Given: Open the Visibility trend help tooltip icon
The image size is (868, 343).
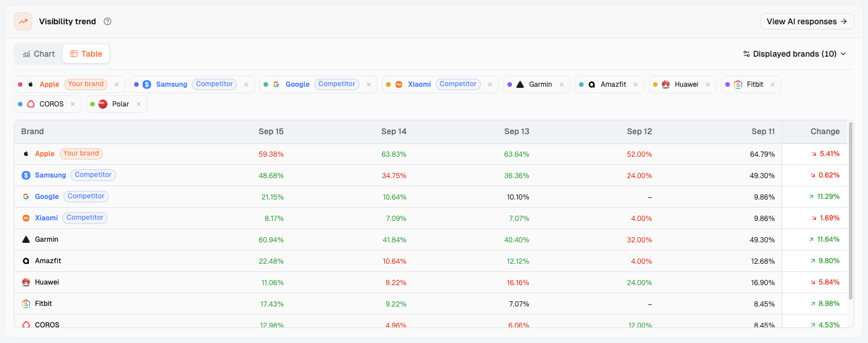Looking at the screenshot, I should pyautogui.click(x=107, y=21).
